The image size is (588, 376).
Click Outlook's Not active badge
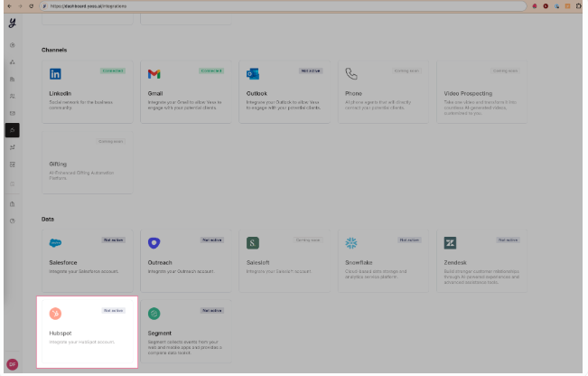point(311,70)
